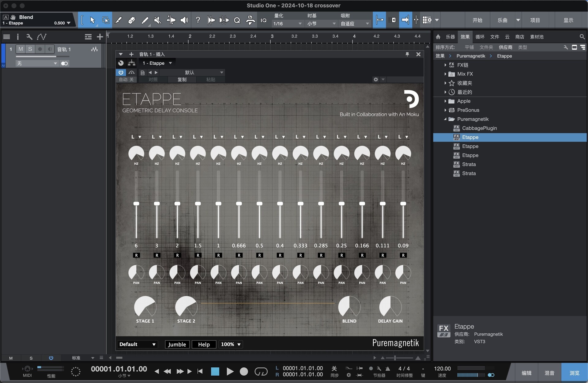588x383 pixels.
Task: Select the Strata VST row in browser
Action: [510, 165]
